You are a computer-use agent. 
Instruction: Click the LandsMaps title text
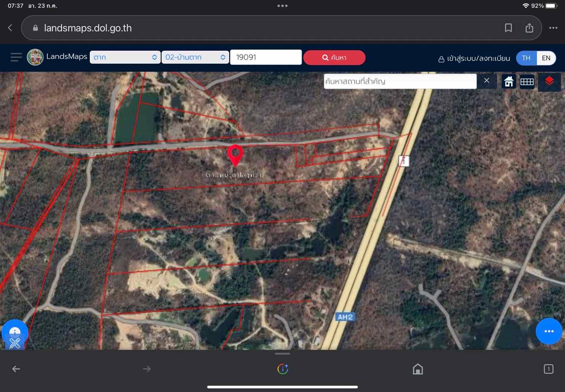pos(67,57)
